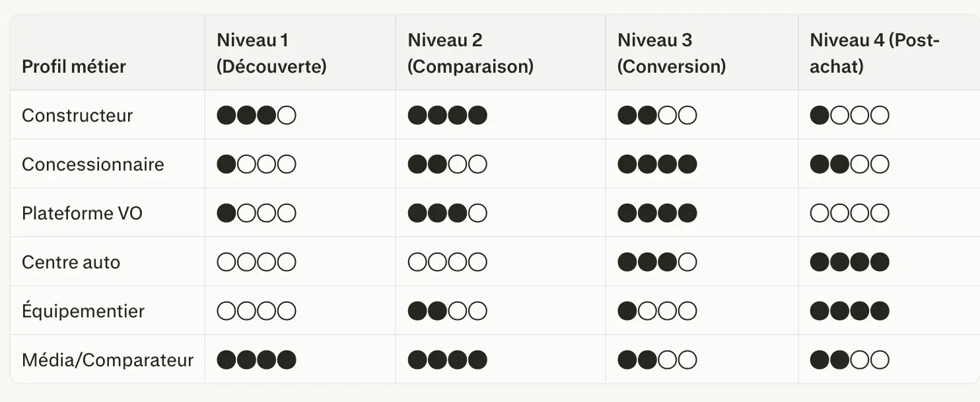This screenshot has width=980, height=402.
Task: Select the Plateforme VO row label
Action: pos(82,213)
